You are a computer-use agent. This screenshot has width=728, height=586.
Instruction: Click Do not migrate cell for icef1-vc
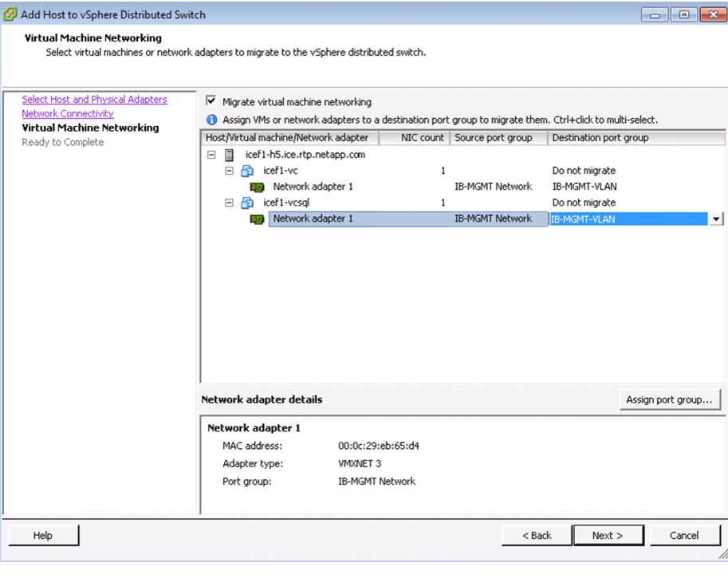pyautogui.click(x=584, y=171)
